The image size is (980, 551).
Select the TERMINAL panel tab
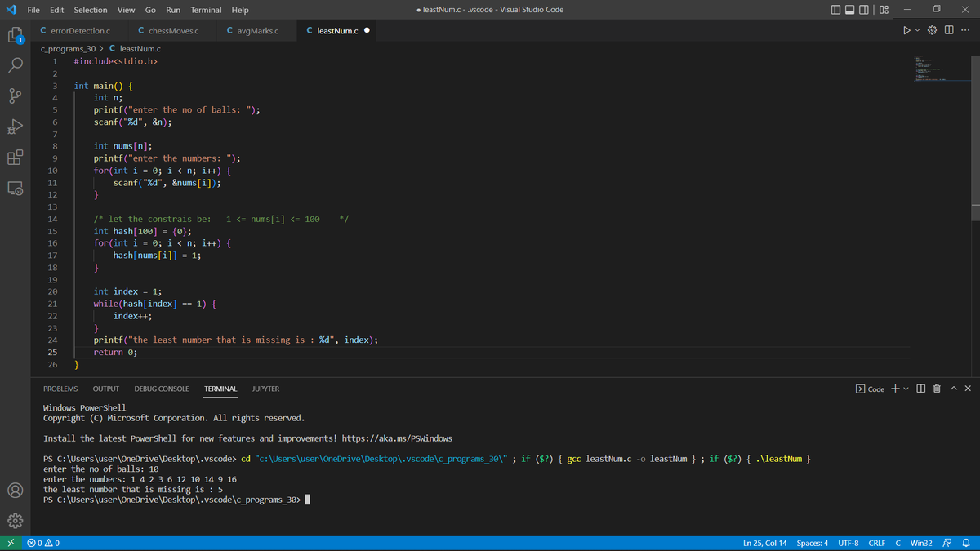[x=220, y=389]
